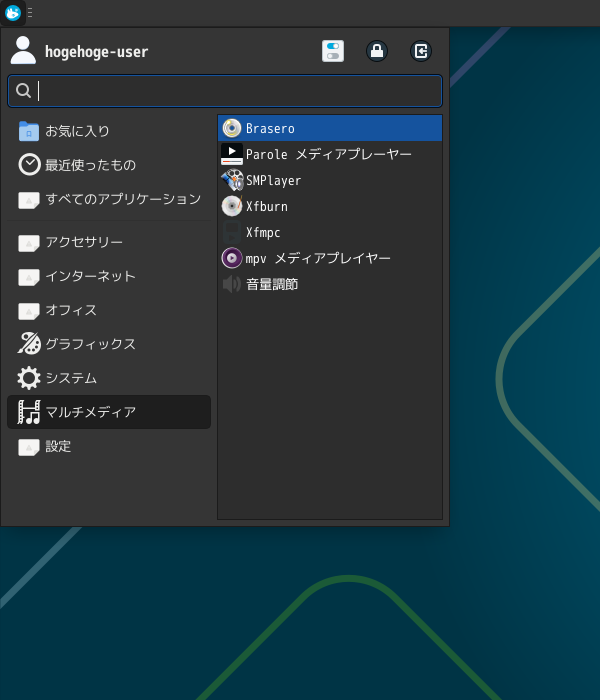
Task: Select グラフィックス category
Action: (108, 344)
